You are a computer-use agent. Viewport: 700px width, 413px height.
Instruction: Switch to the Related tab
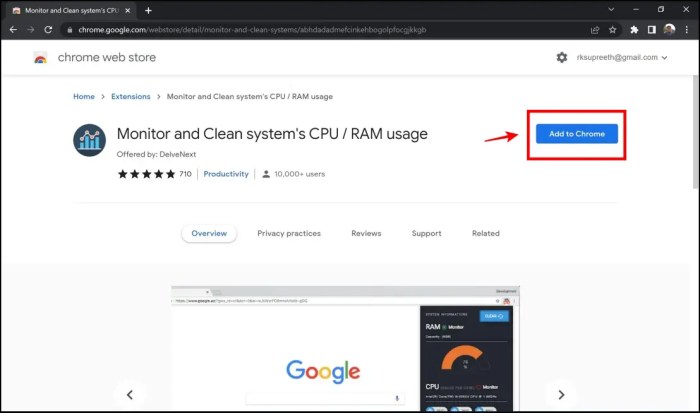(486, 234)
